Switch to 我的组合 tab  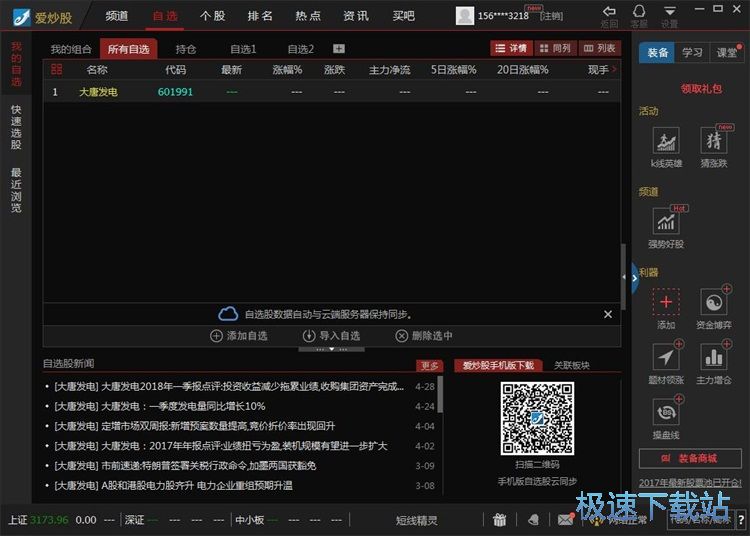point(71,49)
